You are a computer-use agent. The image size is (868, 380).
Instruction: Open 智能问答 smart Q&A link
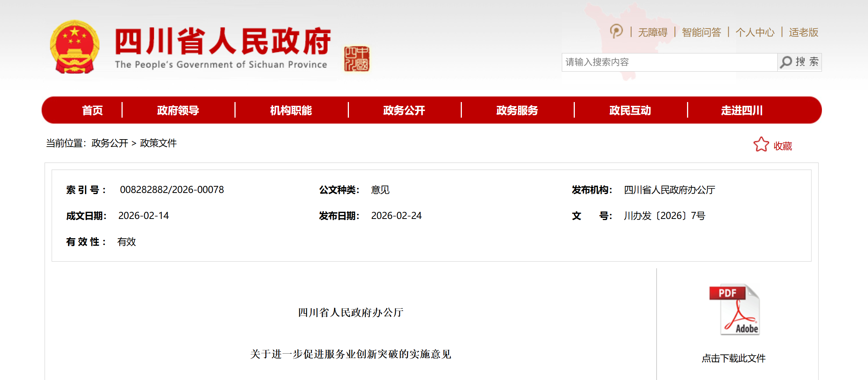click(701, 32)
